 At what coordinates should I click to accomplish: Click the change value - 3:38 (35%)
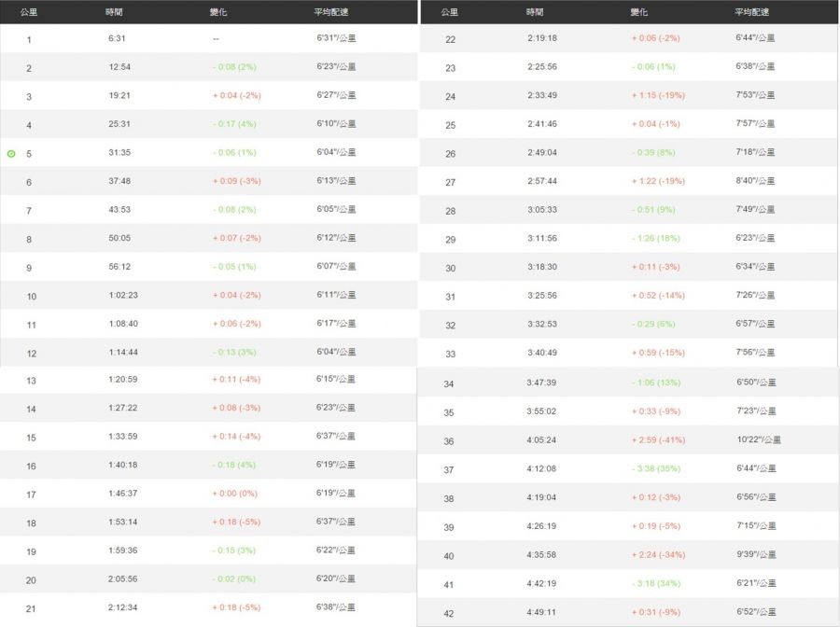click(x=656, y=468)
